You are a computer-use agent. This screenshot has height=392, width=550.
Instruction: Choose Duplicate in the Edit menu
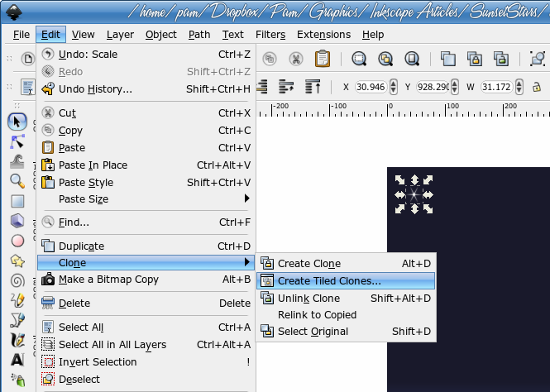point(146,246)
